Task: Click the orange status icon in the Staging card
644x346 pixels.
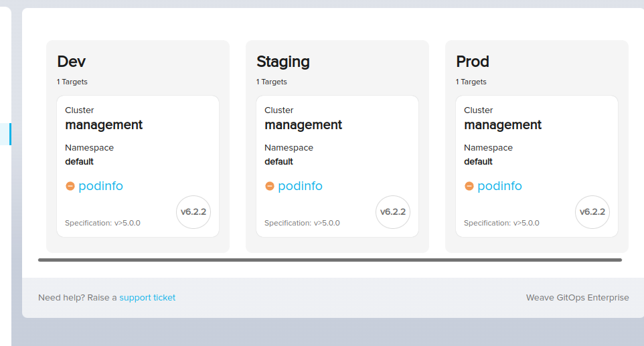Action: (269, 186)
